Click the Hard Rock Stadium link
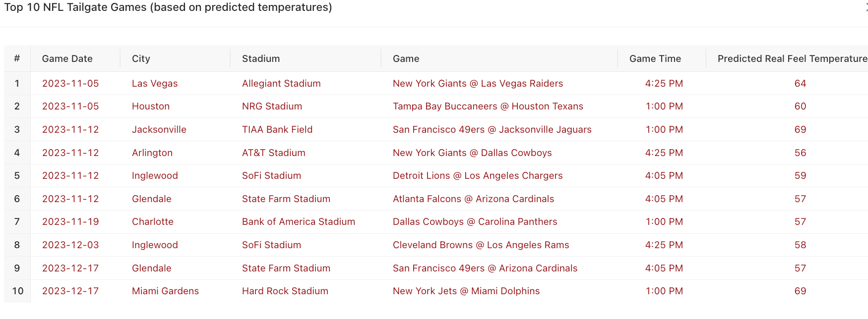Viewport: 868px width, 319px height. coord(285,291)
